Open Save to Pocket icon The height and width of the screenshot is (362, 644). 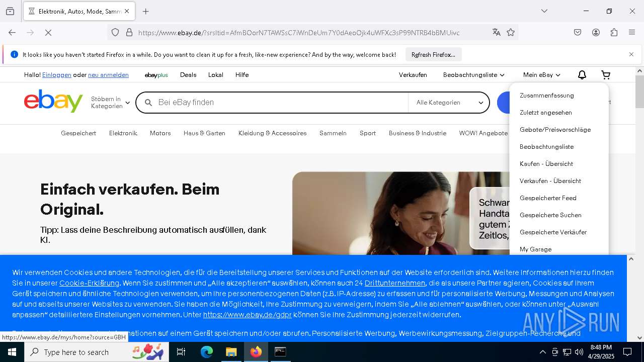(x=578, y=32)
